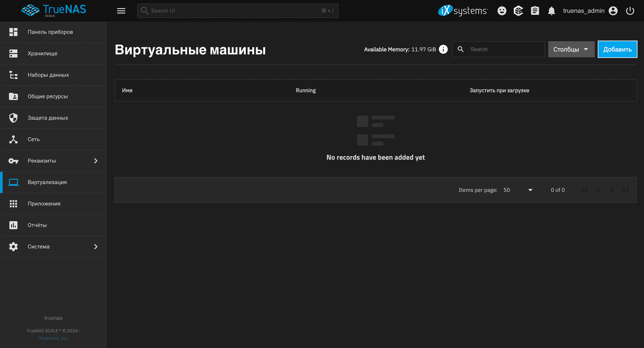This screenshot has height=348, width=644.
Task: Open the alerts bell icon
Action: (x=552, y=11)
